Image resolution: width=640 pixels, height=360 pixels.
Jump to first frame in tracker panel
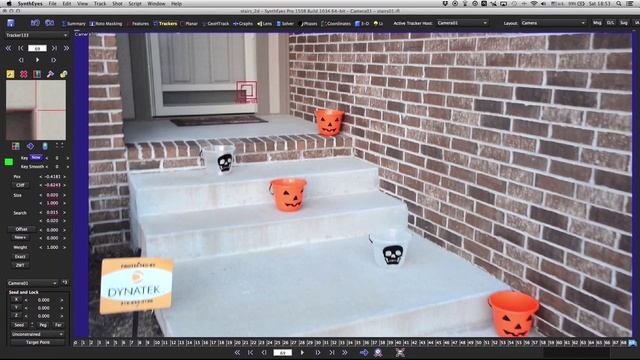8,48
